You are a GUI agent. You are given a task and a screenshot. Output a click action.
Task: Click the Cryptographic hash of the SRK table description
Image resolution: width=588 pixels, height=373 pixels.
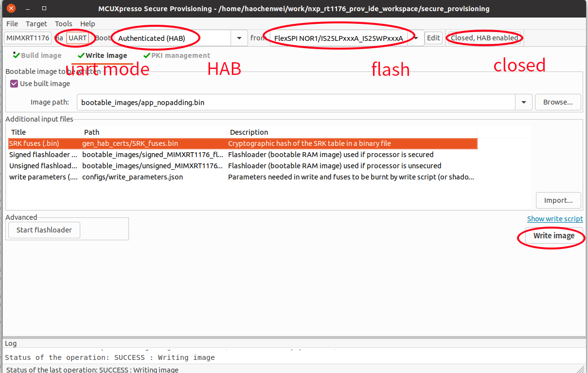(309, 143)
